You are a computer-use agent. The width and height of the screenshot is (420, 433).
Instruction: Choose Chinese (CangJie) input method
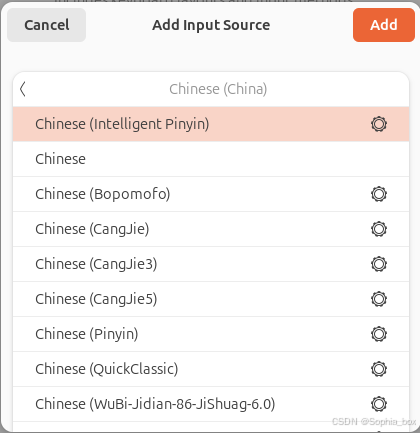[211, 229]
